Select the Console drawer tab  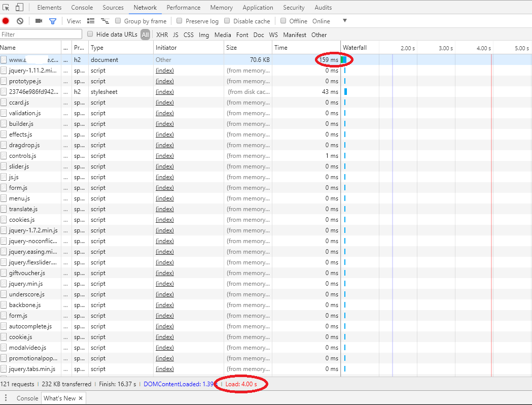27,398
